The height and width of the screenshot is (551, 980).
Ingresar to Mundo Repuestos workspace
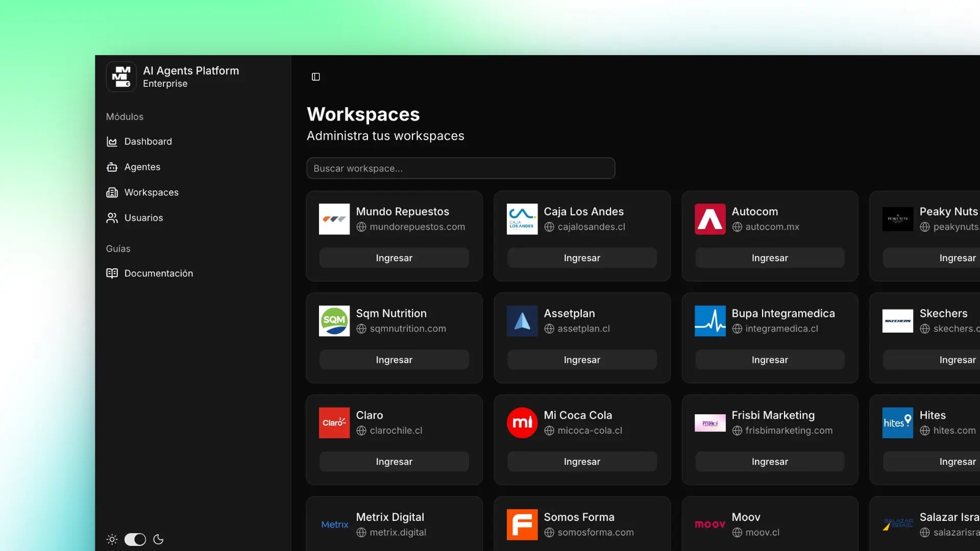[x=394, y=258]
